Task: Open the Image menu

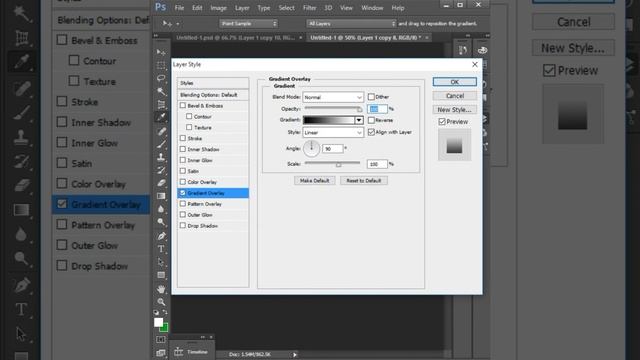Action: tap(218, 8)
